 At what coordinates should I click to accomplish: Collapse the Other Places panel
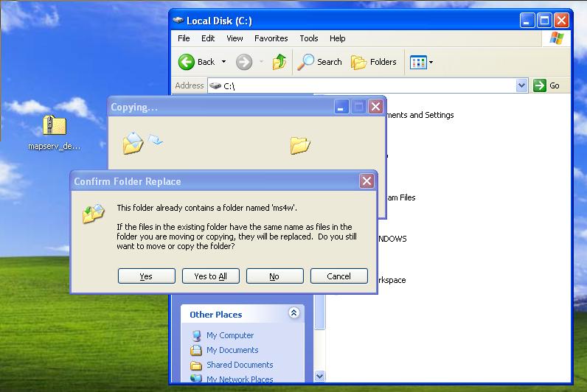294,313
